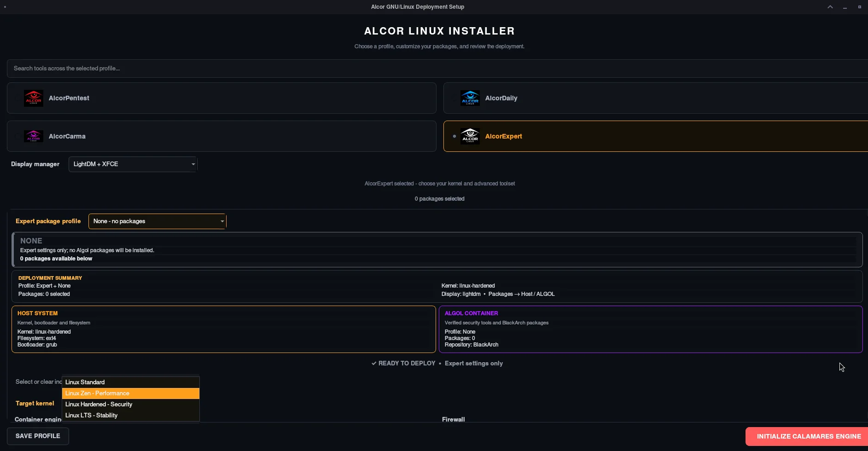This screenshot has height=451, width=868.
Task: Click the title bar window menu dot
Action: 5,7
